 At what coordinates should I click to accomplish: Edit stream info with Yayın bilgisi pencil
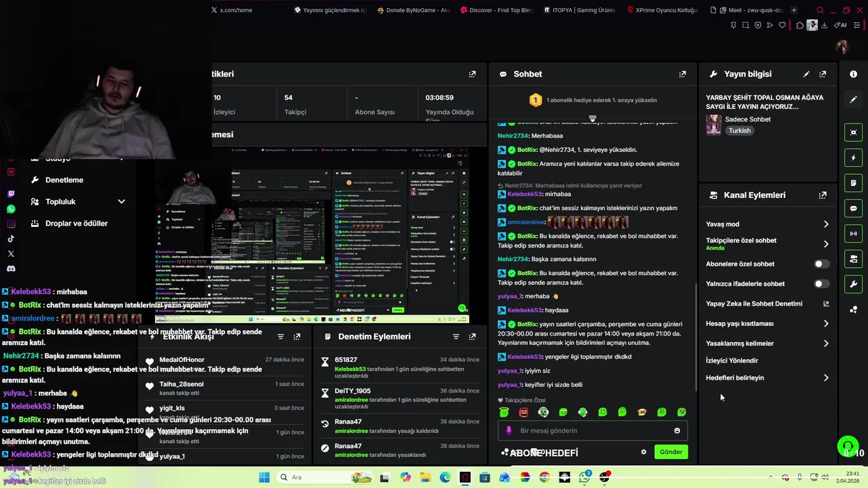click(x=806, y=74)
